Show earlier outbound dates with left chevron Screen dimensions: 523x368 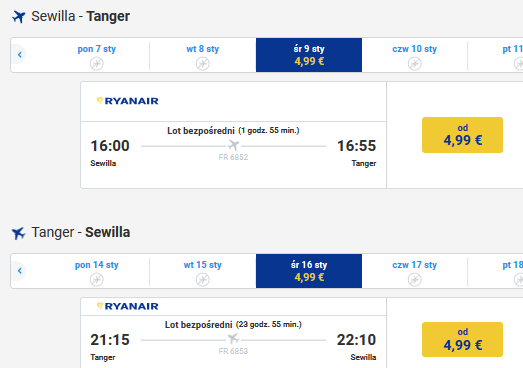pos(19,55)
